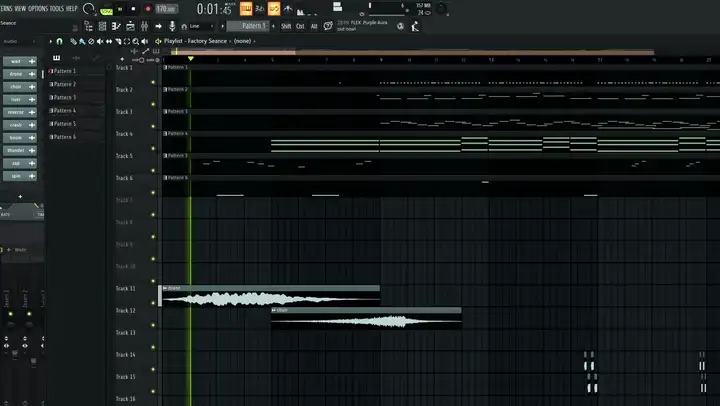Select the paint brush tool
The image size is (720, 406).
point(82,41)
